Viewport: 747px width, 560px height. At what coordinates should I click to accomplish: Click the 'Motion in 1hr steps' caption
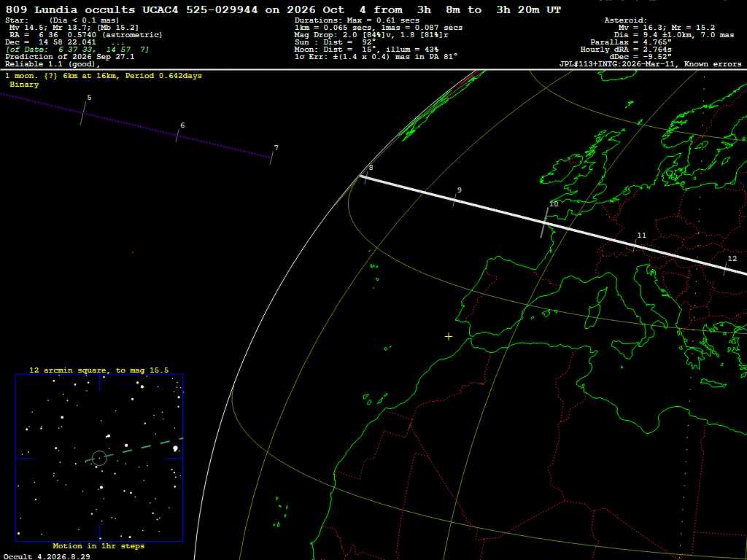point(98,545)
